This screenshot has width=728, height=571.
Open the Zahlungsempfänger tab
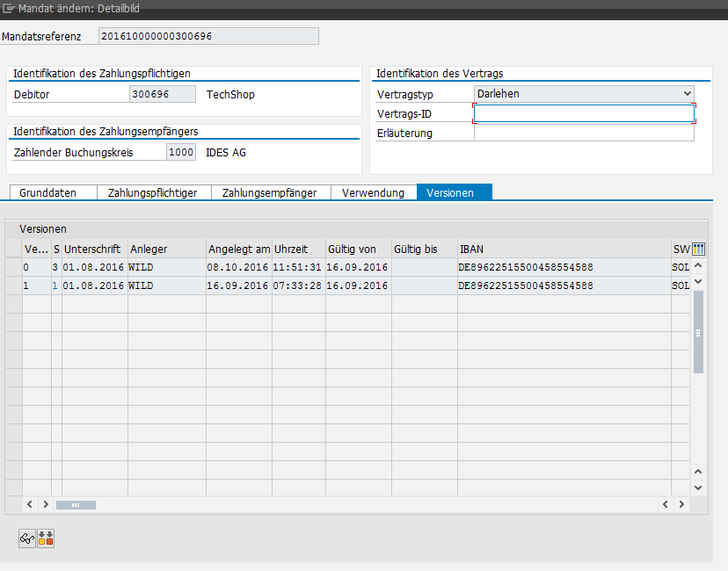pos(269,192)
